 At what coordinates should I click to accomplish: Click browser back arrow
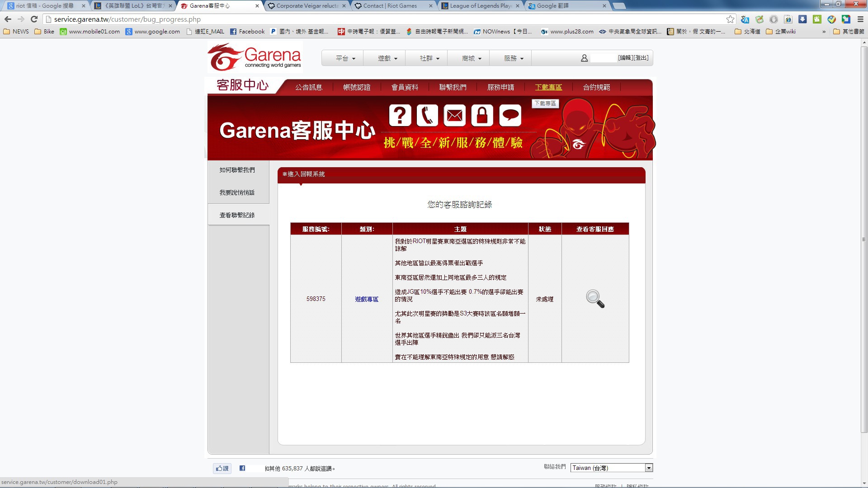coord(8,19)
